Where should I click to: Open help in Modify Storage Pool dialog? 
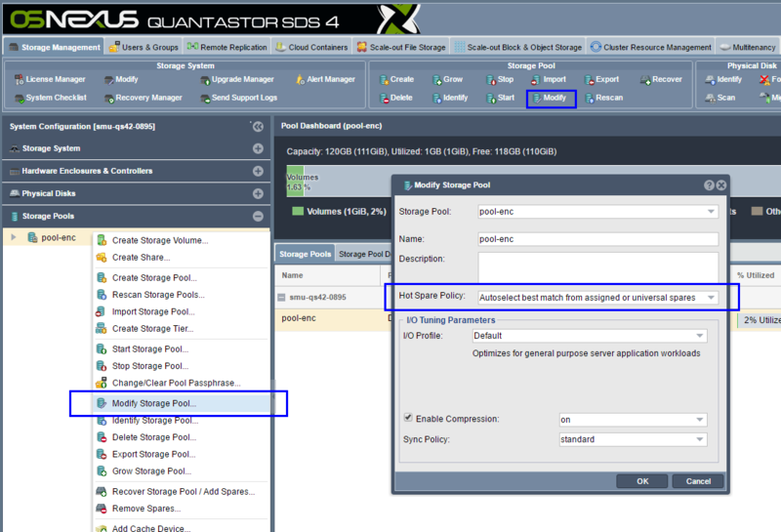(x=709, y=185)
